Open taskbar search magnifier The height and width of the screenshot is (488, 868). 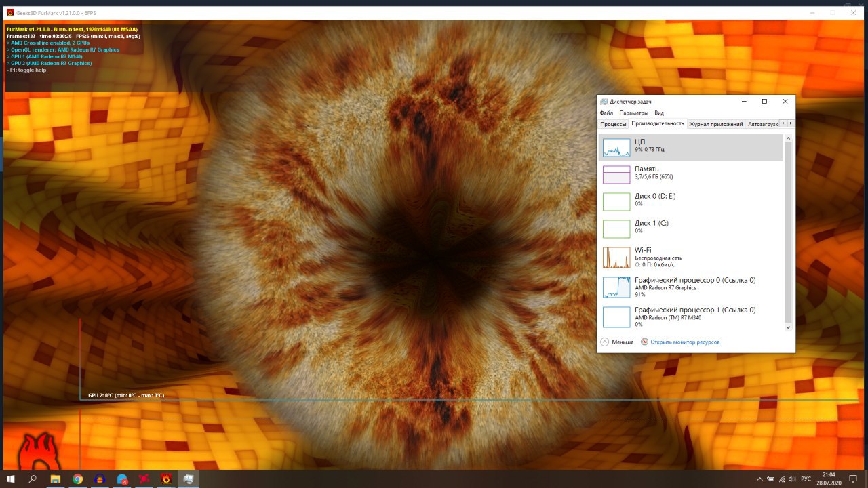pyautogui.click(x=33, y=479)
